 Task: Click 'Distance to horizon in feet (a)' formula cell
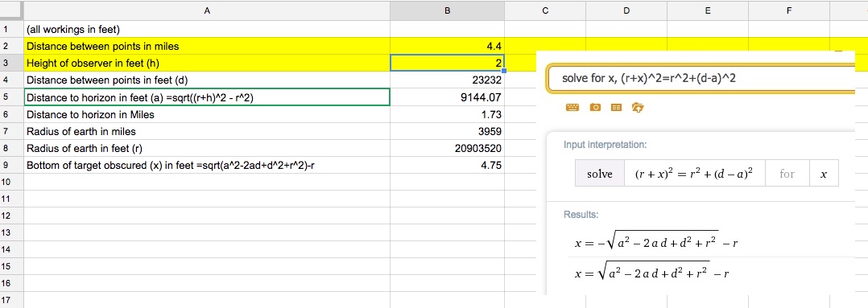(x=207, y=97)
